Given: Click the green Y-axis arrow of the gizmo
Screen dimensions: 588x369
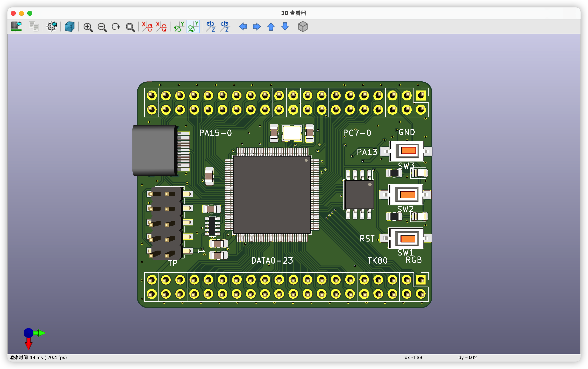Looking at the screenshot, I should click(41, 333).
